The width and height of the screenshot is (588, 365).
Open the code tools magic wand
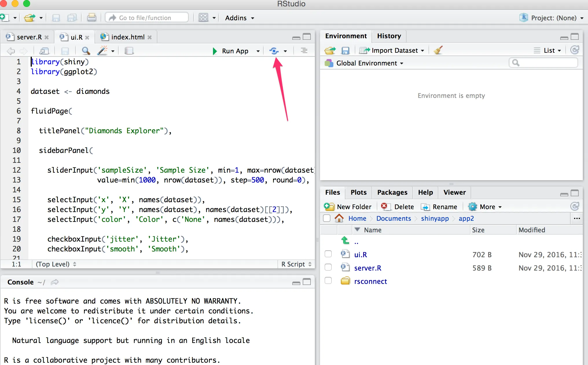point(102,51)
